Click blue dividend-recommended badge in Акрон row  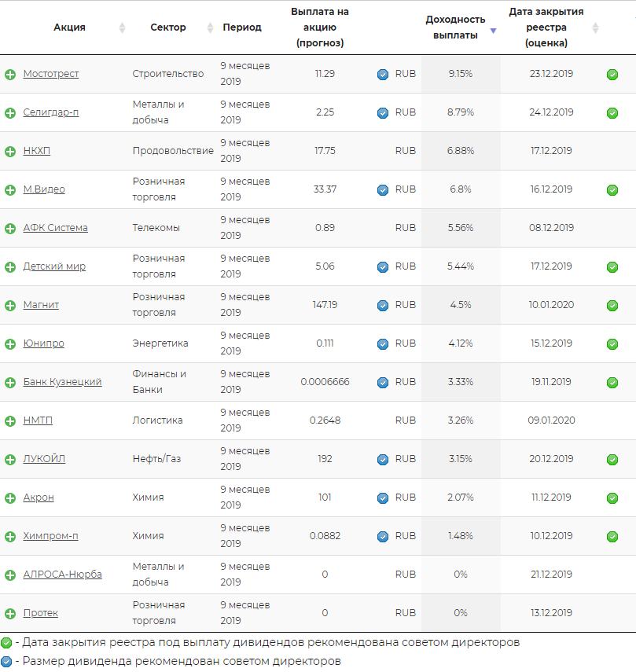[x=383, y=498]
